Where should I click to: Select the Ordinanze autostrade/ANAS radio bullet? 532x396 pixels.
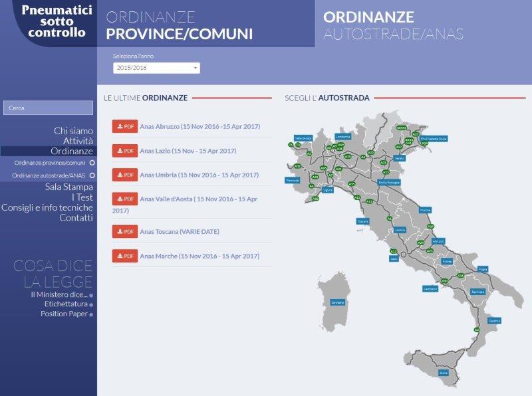click(92, 175)
